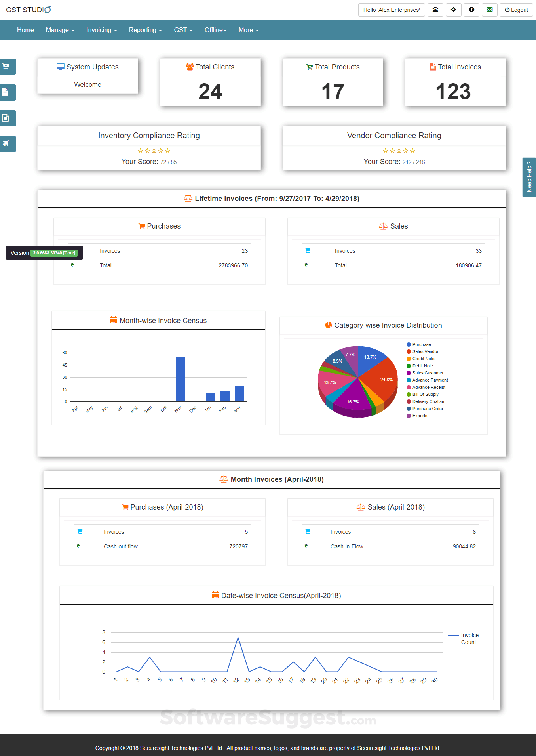Open the Invoicing dropdown menu
This screenshot has height=756, width=536.
click(102, 30)
